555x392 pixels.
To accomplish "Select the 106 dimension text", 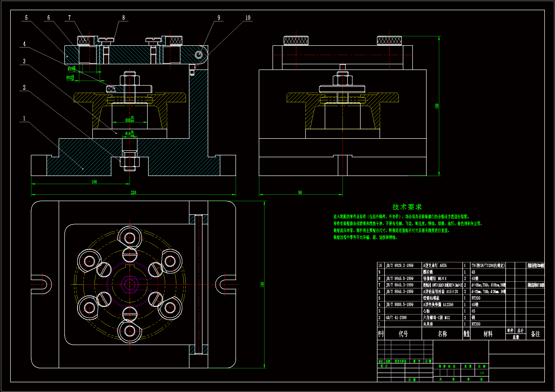I will pyautogui.click(x=94, y=182).
